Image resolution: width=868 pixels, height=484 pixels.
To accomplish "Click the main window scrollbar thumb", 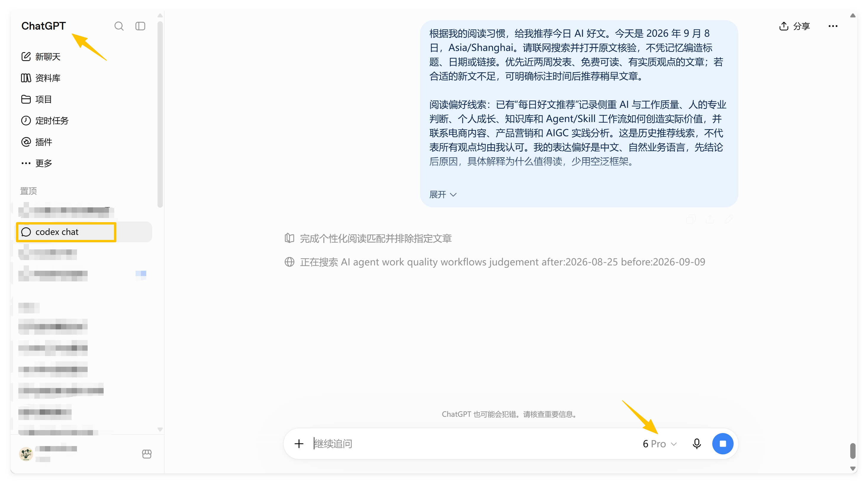I will point(853,451).
